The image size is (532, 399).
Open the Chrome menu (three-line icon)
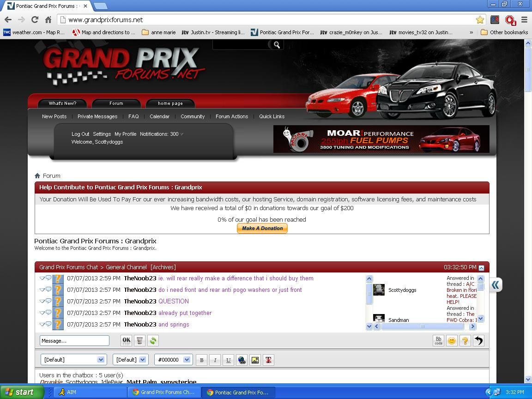(524, 20)
